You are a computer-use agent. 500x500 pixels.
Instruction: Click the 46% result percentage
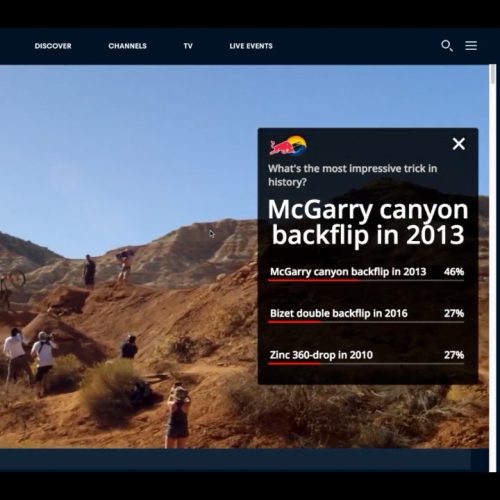click(454, 272)
